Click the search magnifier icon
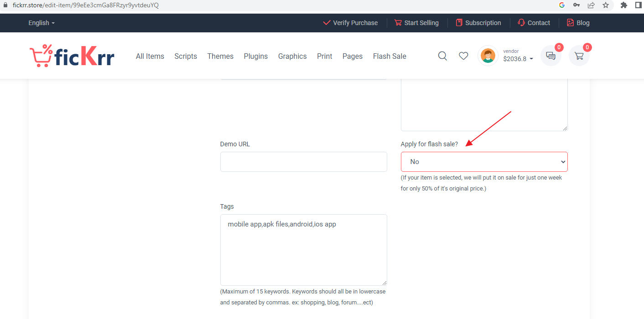The image size is (644, 319). click(x=442, y=56)
